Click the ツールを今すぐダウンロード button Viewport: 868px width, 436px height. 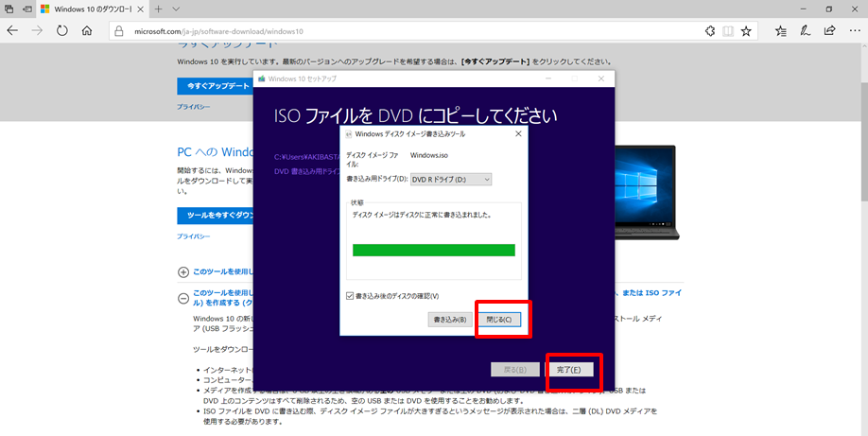pos(215,216)
